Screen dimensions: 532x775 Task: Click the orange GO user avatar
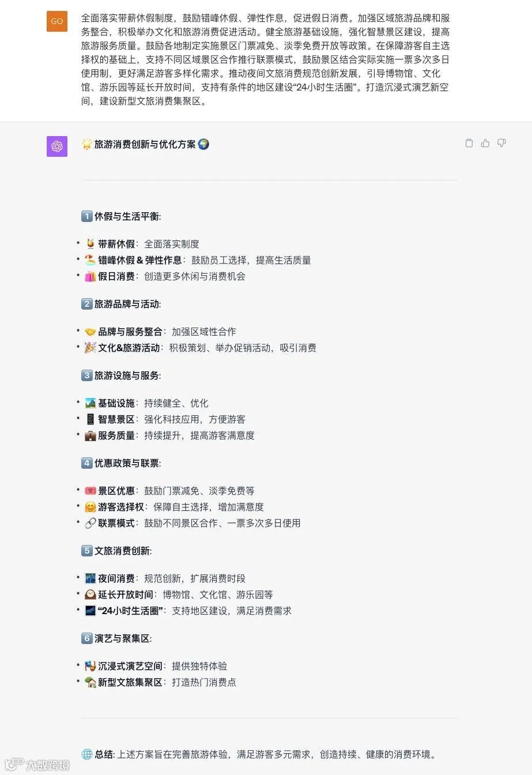click(57, 21)
